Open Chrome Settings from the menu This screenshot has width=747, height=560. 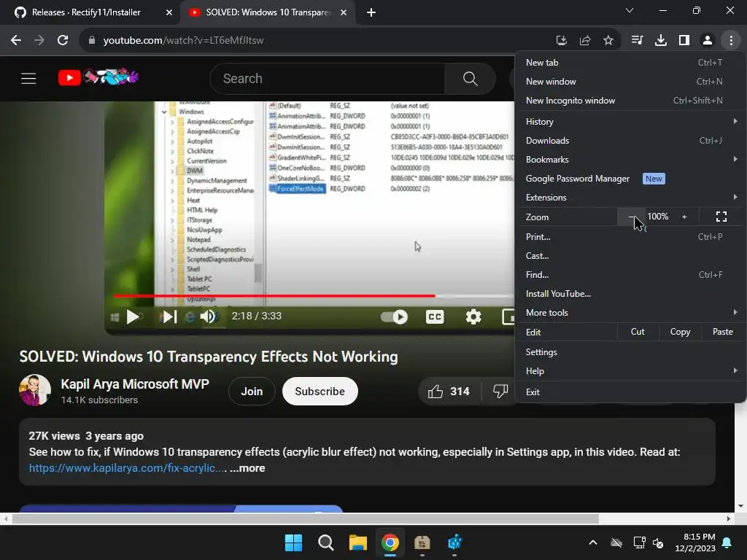pos(630,352)
